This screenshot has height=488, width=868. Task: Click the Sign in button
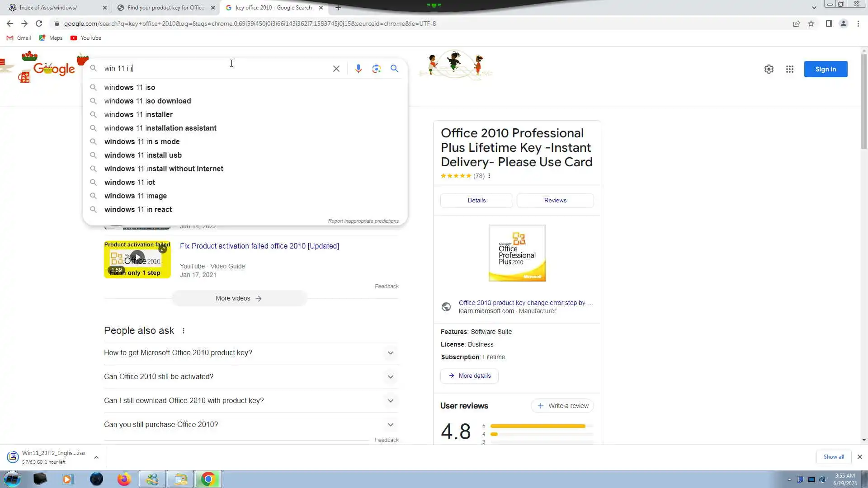point(825,69)
